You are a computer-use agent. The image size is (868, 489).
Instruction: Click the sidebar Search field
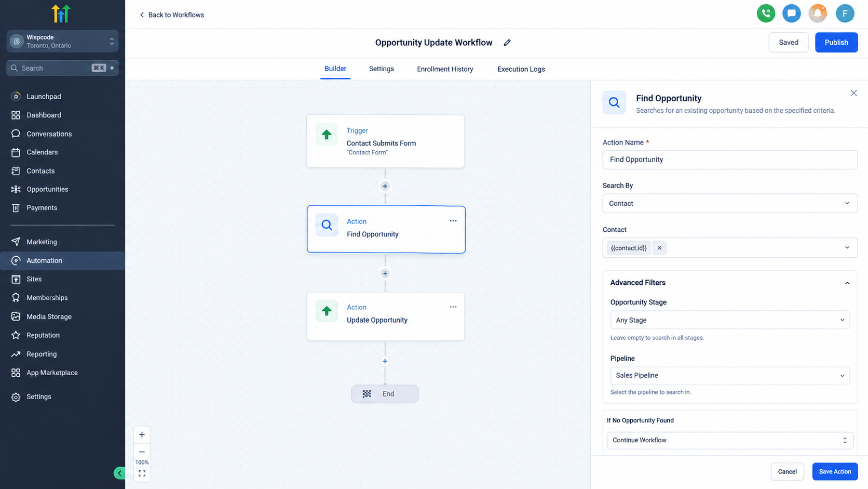[x=62, y=68]
